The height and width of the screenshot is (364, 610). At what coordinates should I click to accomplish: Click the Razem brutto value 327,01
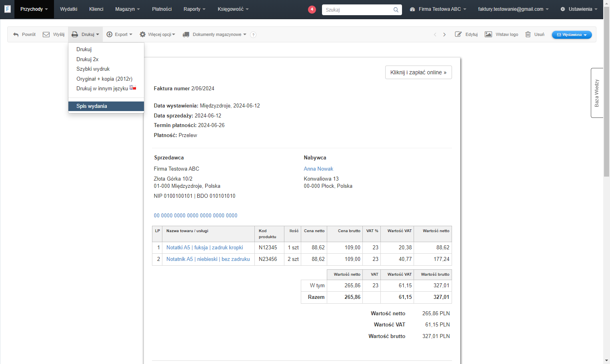tap(441, 297)
